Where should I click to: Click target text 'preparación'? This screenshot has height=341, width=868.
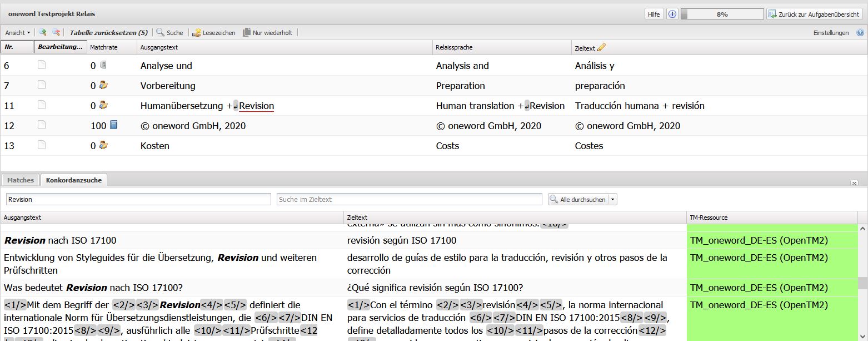[600, 86]
